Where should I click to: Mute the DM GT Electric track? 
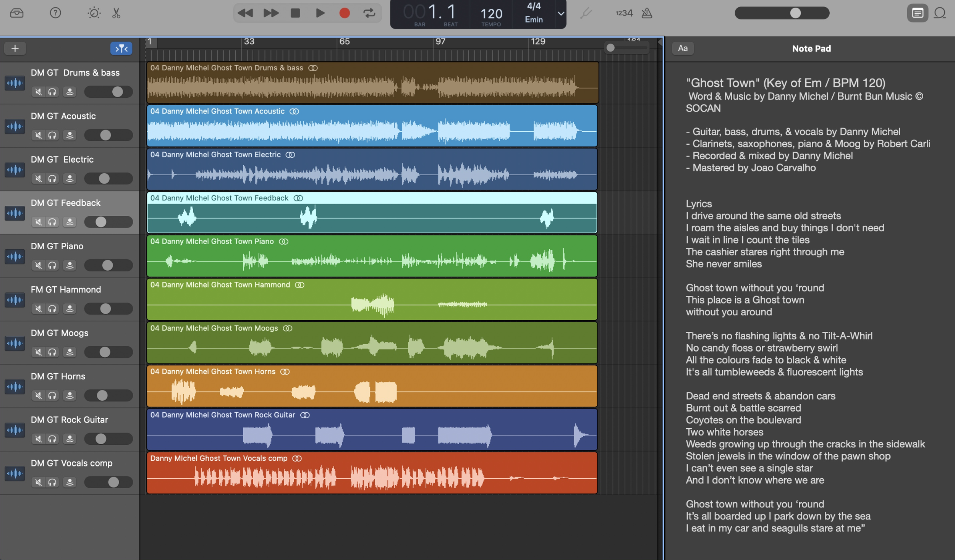tap(38, 178)
